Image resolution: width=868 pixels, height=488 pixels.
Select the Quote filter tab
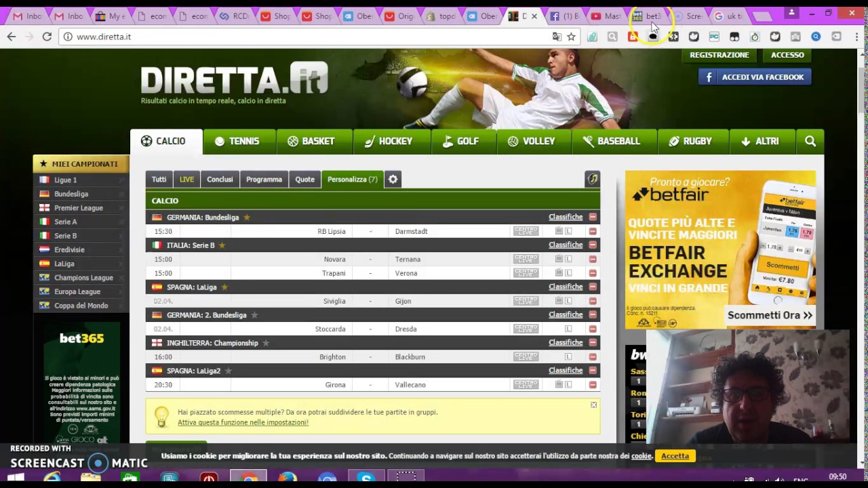point(304,179)
